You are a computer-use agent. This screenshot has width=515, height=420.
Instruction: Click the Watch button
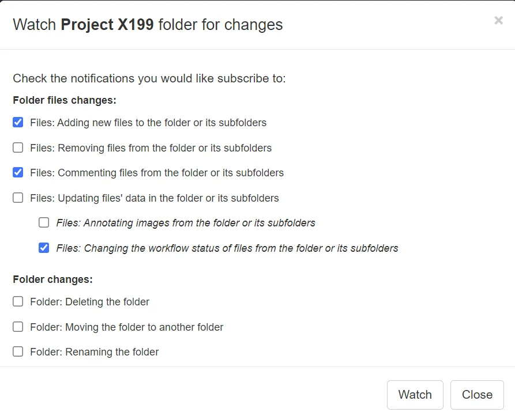point(415,395)
